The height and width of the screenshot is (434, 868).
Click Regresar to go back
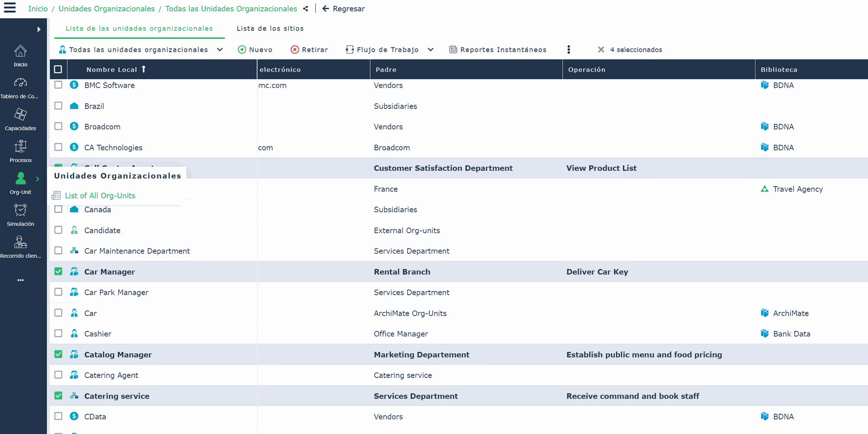point(344,9)
